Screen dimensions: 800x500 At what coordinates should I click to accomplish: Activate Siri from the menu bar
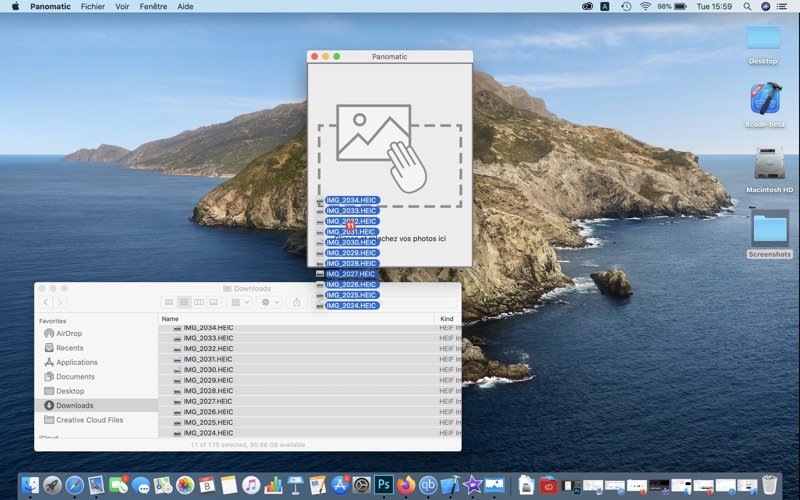[765, 7]
